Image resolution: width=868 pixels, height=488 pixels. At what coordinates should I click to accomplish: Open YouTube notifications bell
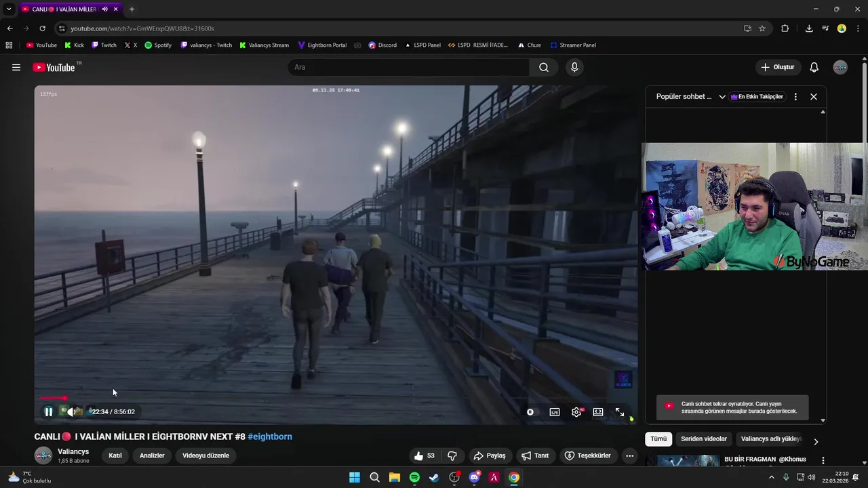tap(814, 67)
